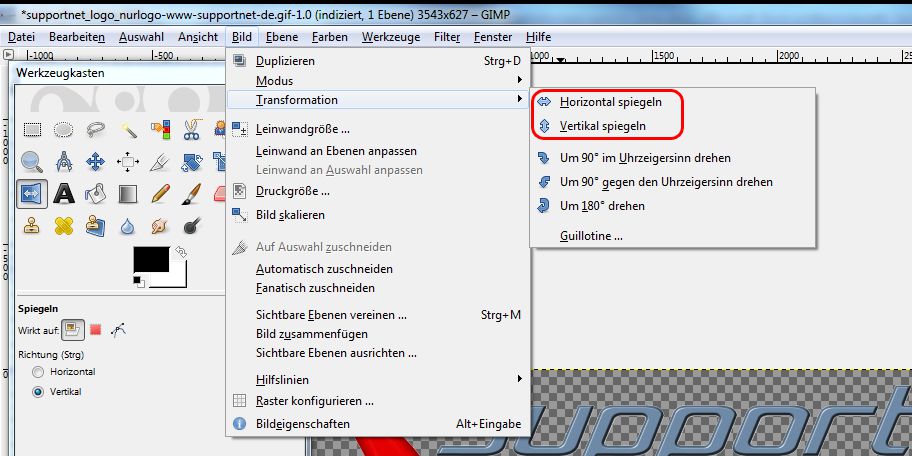
Task: Open the Ebene menu
Action: 282,37
